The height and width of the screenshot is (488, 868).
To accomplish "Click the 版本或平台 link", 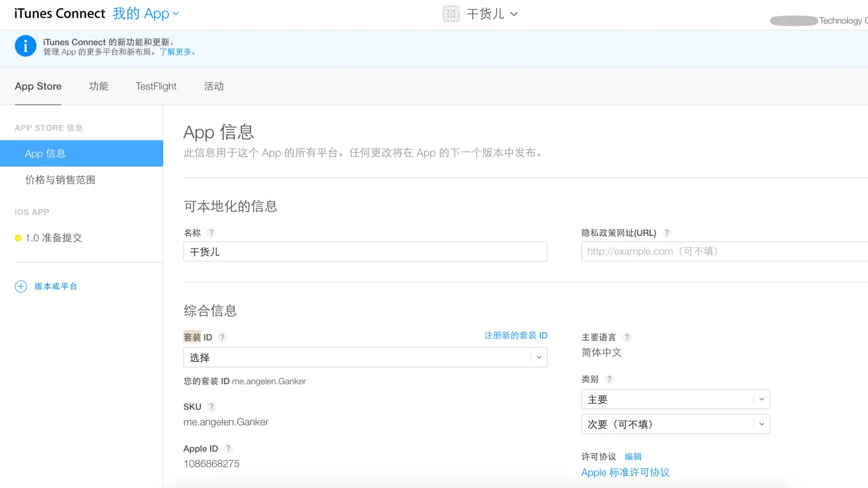I will 56,286.
